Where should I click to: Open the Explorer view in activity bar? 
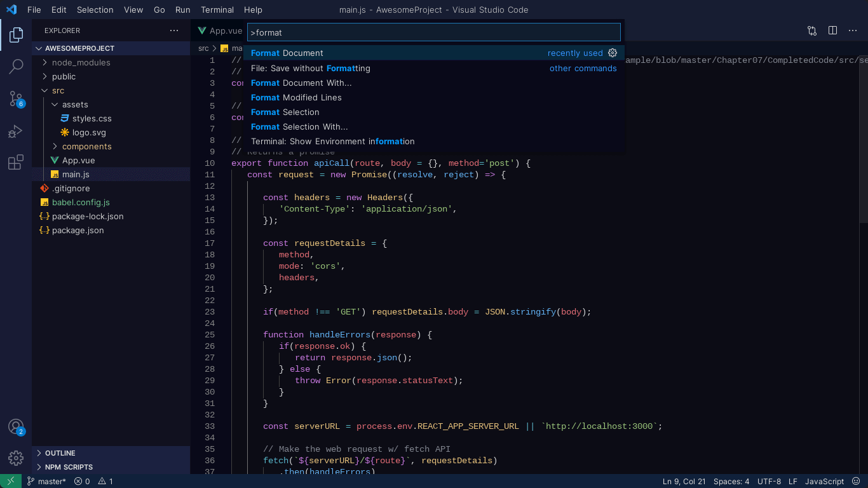(x=16, y=35)
